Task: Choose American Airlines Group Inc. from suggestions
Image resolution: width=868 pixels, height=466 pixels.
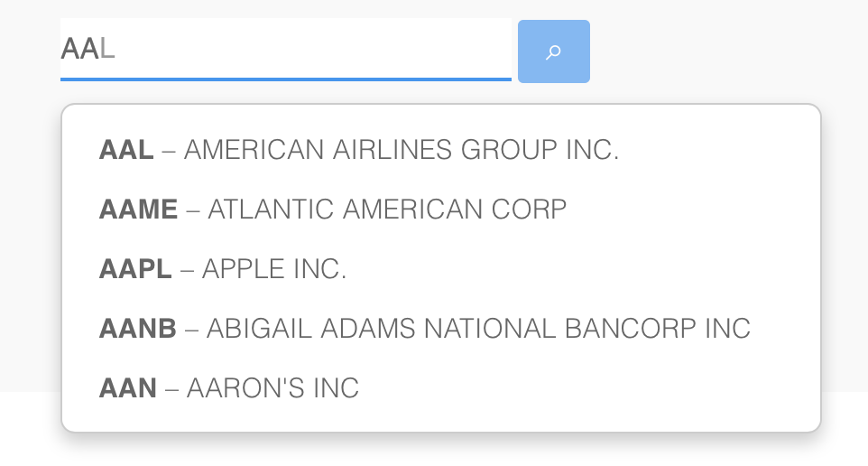Action: point(402,150)
